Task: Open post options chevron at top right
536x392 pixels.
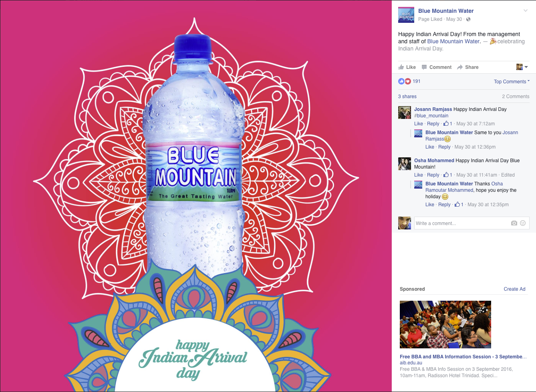Action: [526, 11]
